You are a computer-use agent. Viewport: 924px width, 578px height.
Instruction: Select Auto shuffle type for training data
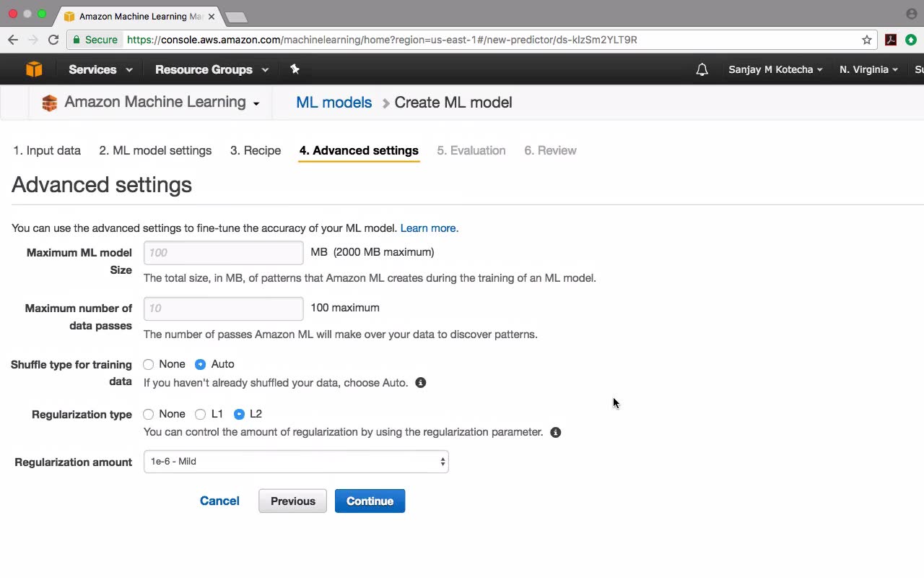tap(201, 365)
